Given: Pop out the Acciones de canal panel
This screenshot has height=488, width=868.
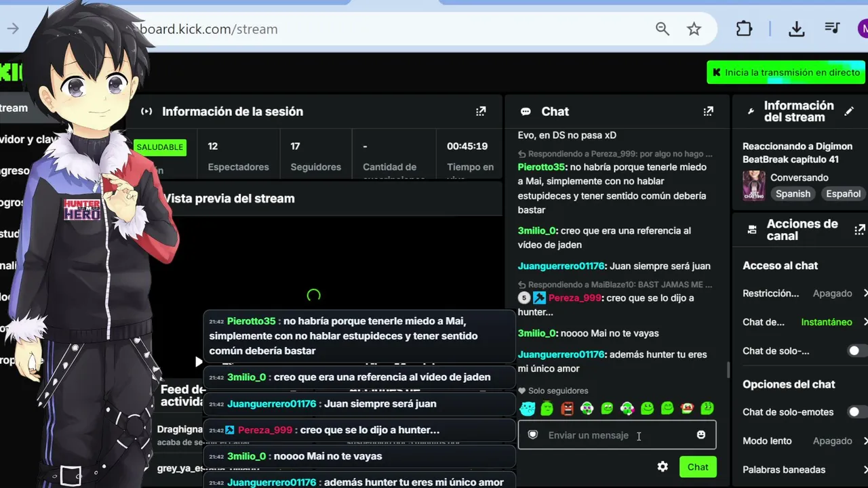Looking at the screenshot, I should (861, 230).
